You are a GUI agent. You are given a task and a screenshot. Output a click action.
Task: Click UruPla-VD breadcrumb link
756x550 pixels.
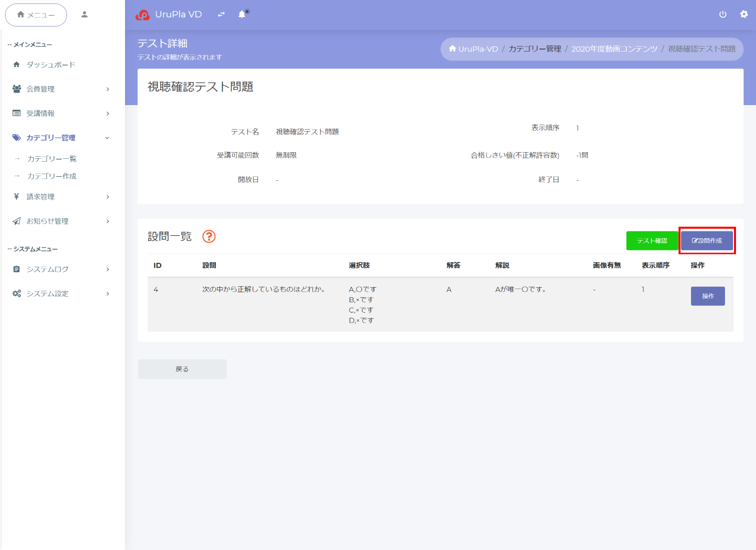(473, 49)
